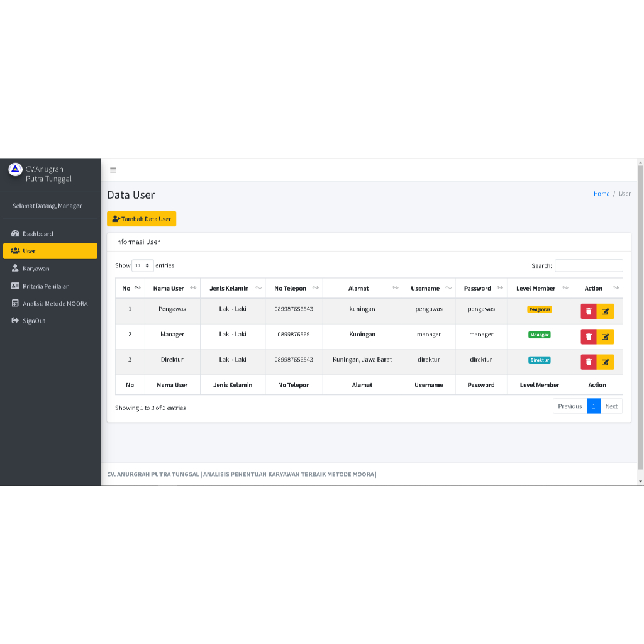Sort table by Jenis Kelamin column

click(x=233, y=288)
